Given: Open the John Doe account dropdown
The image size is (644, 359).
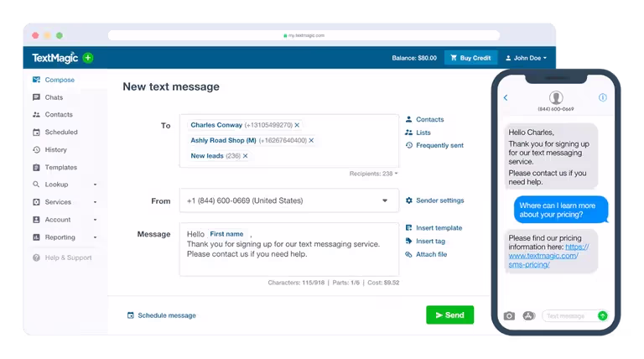Looking at the screenshot, I should [x=526, y=58].
